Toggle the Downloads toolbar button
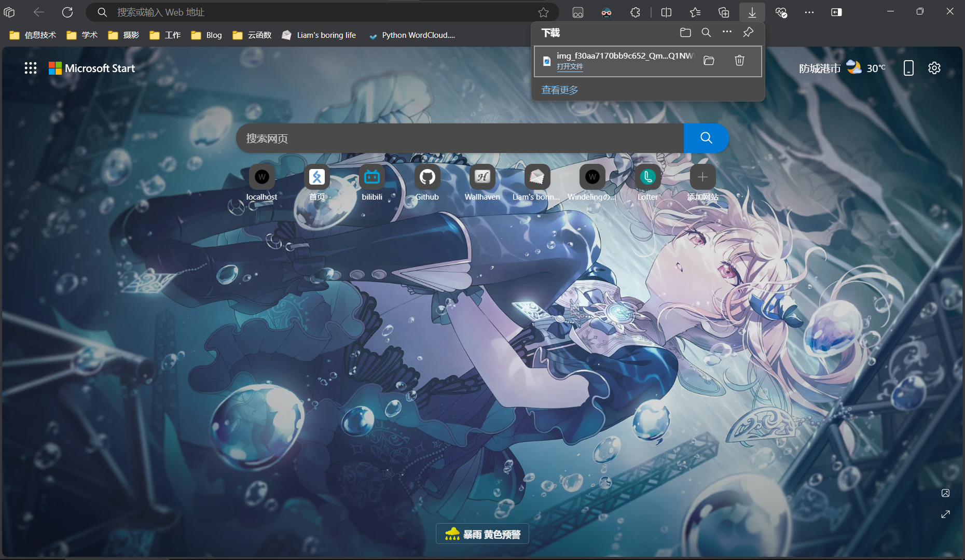965x560 pixels. (752, 12)
